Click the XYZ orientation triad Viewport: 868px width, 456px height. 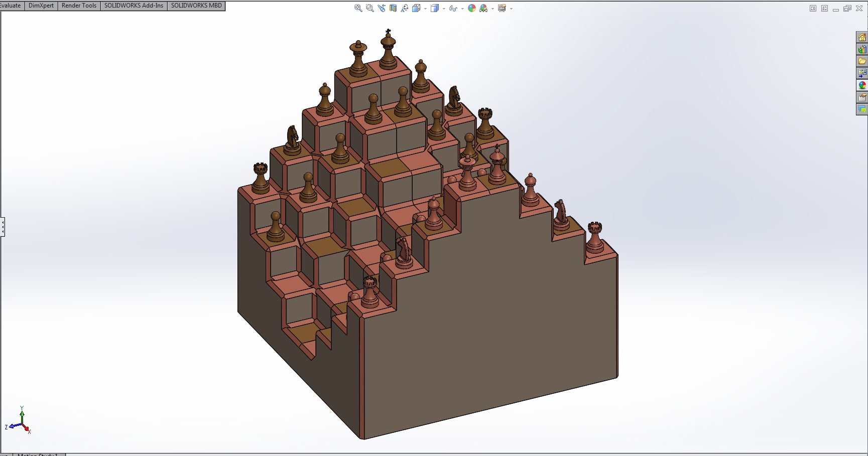tap(19, 420)
